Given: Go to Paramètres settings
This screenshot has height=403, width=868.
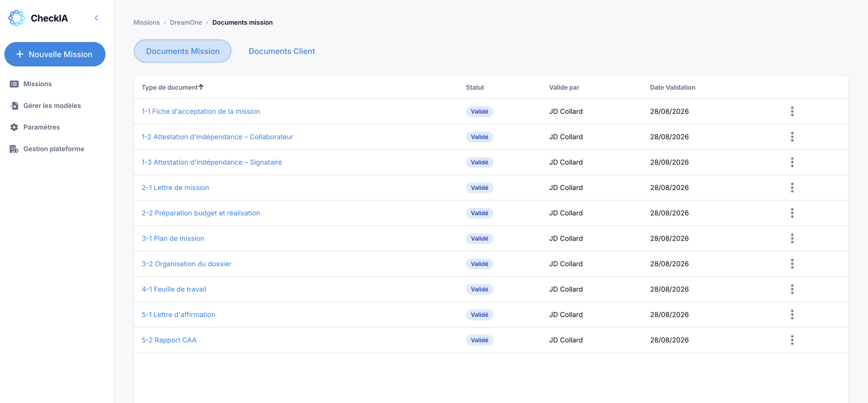Looking at the screenshot, I should click(x=41, y=127).
